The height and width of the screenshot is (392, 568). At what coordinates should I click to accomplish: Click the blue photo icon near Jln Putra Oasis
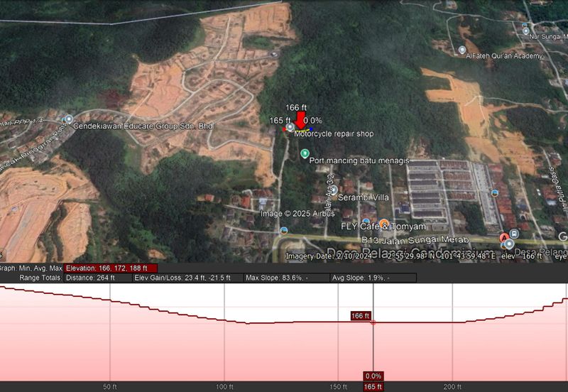click(x=495, y=193)
